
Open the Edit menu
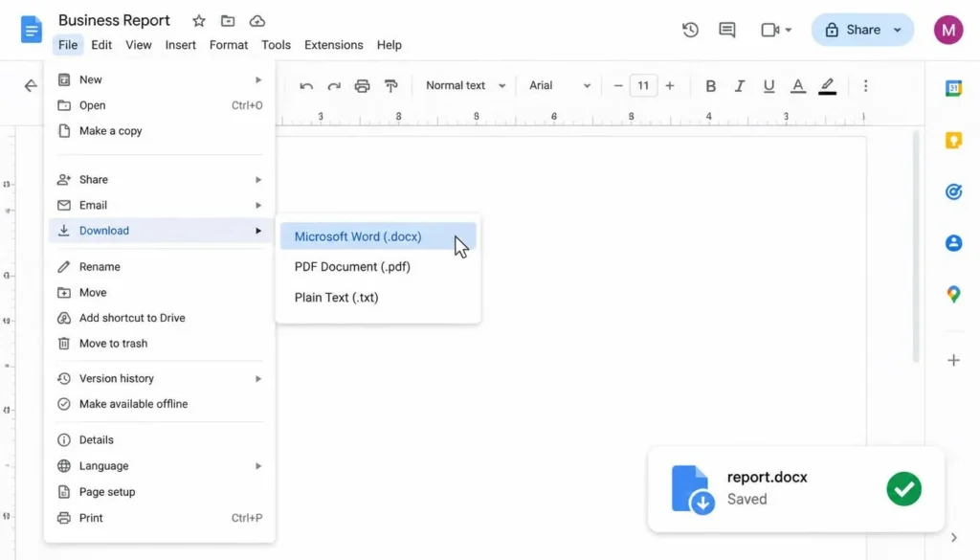[x=101, y=45]
